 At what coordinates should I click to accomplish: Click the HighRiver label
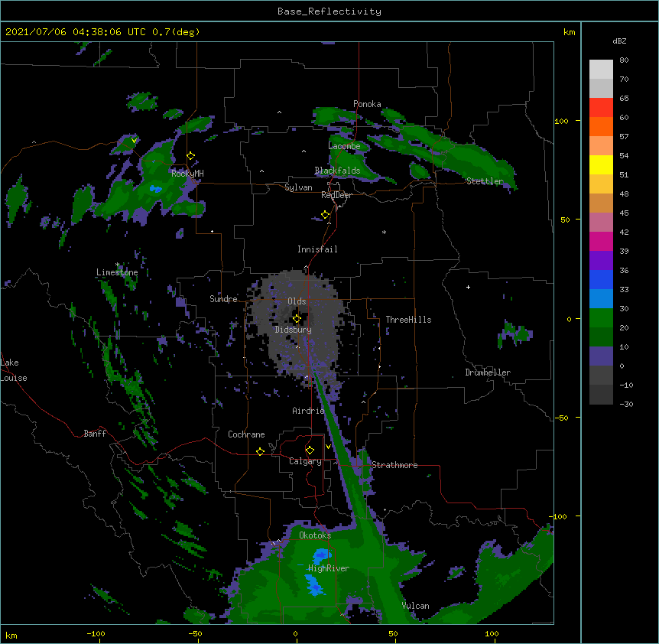pos(329,568)
